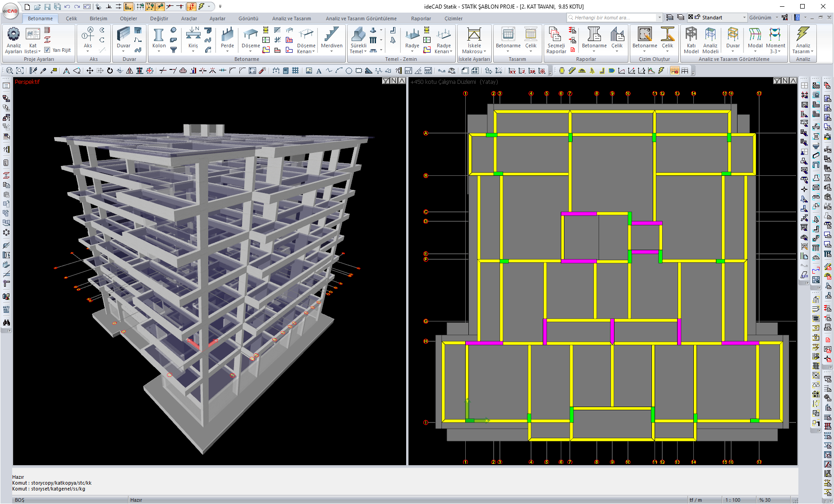Toggle the highlighted display button beside the table icon

[674, 71]
